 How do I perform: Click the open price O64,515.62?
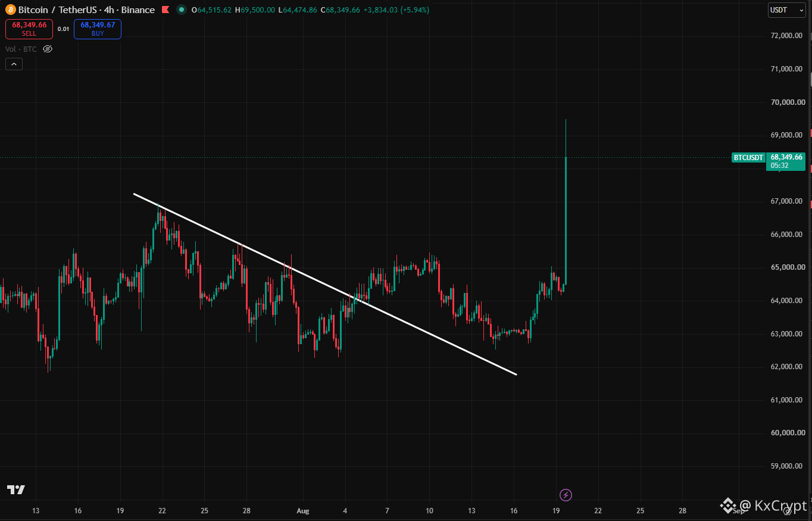coord(211,10)
